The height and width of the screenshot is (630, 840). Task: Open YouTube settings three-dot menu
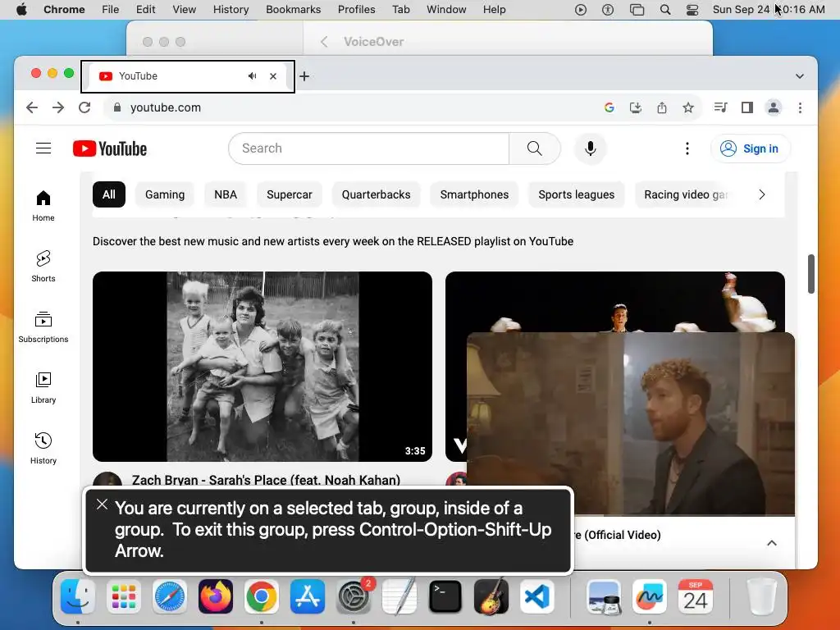point(687,148)
